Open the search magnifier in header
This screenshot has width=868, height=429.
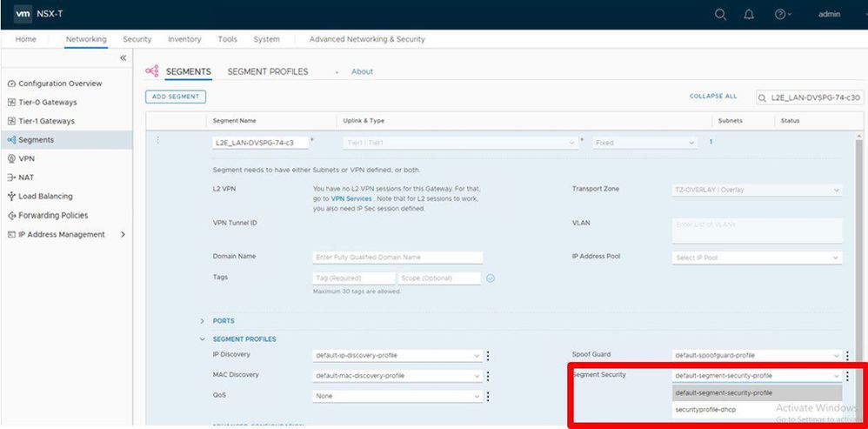(x=720, y=15)
